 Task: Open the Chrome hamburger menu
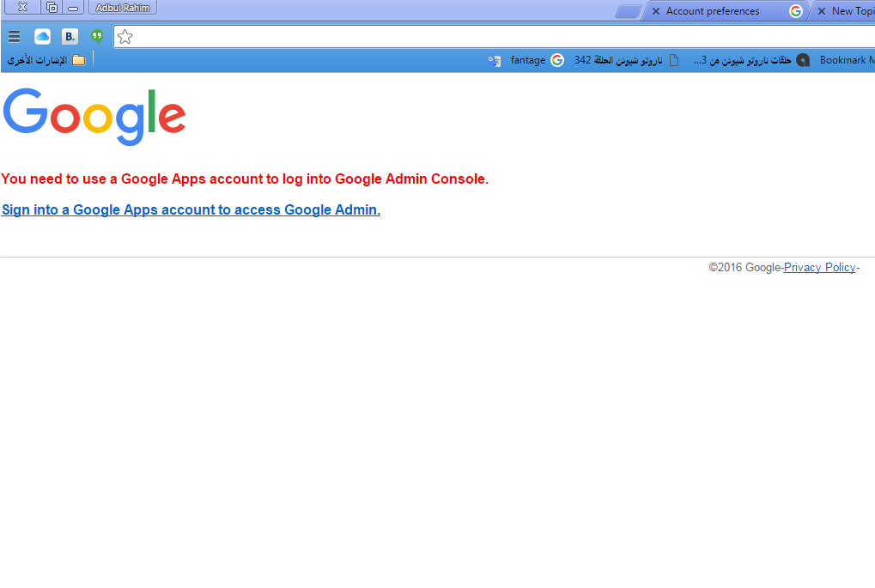(x=15, y=37)
